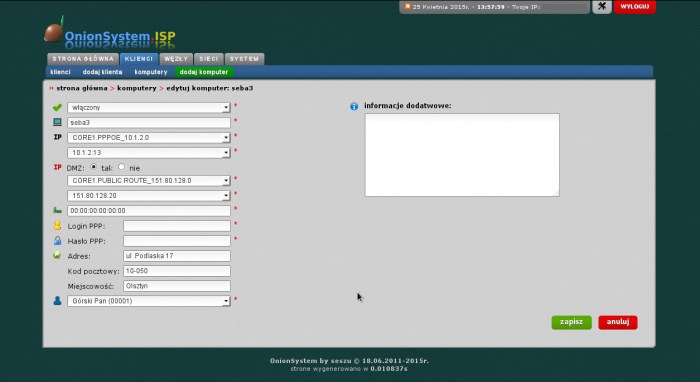Switch to the SYSTEM tab
Viewport: 700px width, 382px height.
click(x=244, y=59)
